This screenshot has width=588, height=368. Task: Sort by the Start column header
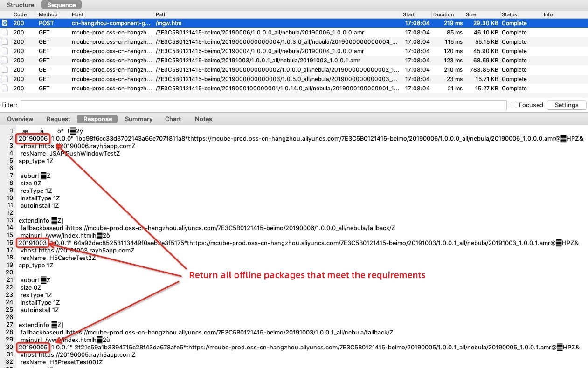(x=409, y=14)
